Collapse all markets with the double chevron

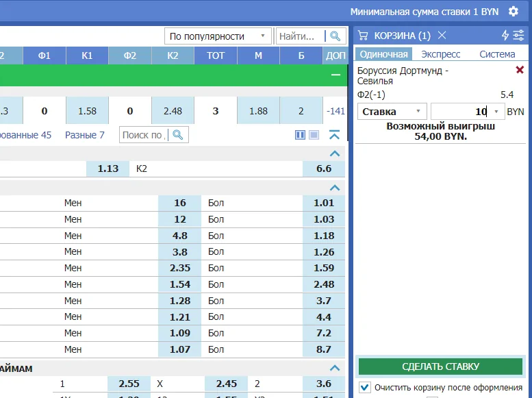(x=334, y=135)
